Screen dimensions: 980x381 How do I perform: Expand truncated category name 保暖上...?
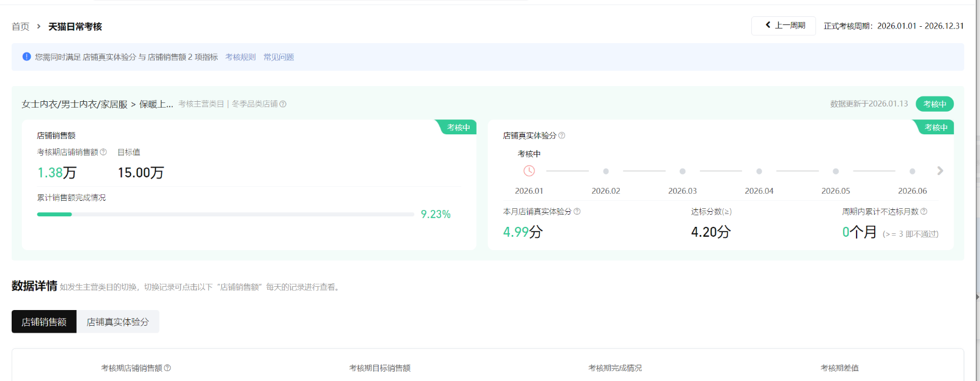(156, 104)
